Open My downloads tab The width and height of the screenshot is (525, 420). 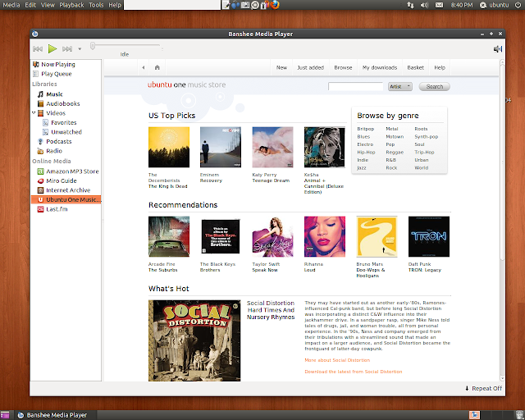click(380, 67)
